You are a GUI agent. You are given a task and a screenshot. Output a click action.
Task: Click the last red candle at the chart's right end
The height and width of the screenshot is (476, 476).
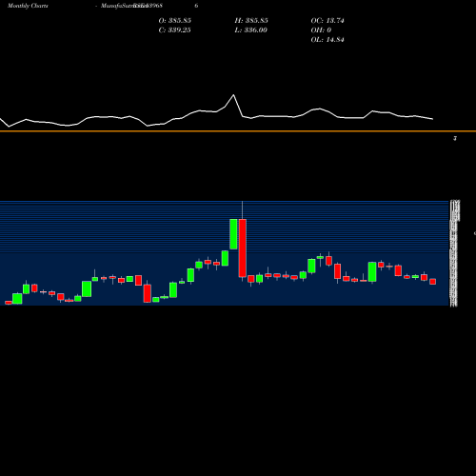(433, 282)
